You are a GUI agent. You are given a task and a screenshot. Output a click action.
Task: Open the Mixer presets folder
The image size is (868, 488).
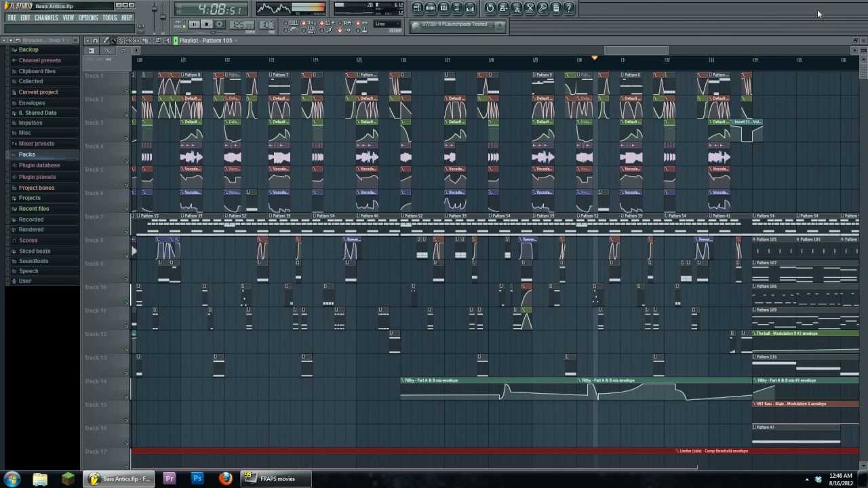[37, 144]
